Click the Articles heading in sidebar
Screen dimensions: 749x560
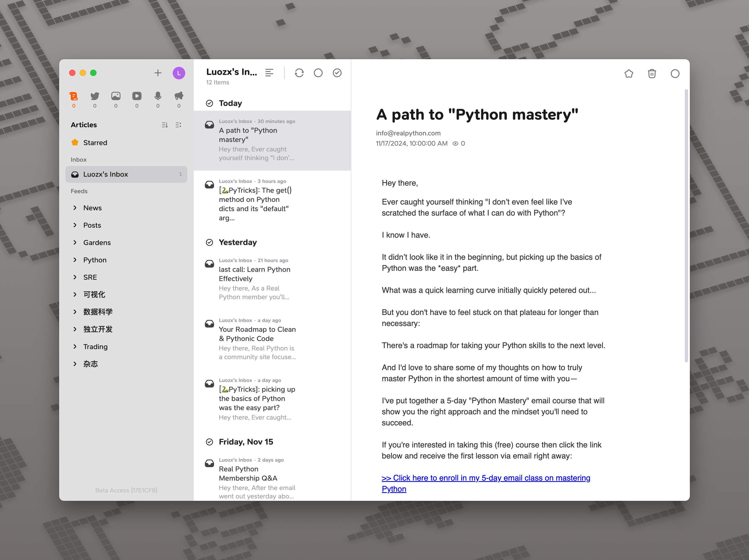coord(84,125)
